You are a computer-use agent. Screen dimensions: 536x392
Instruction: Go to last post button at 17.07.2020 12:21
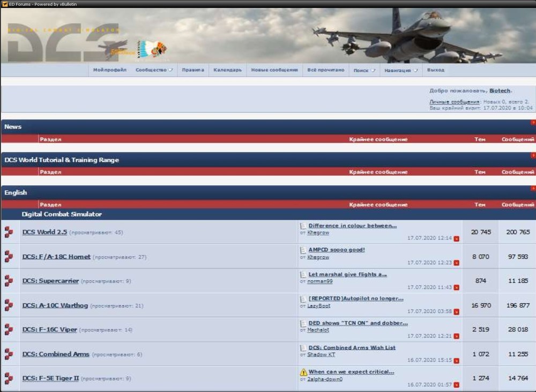coord(456,336)
